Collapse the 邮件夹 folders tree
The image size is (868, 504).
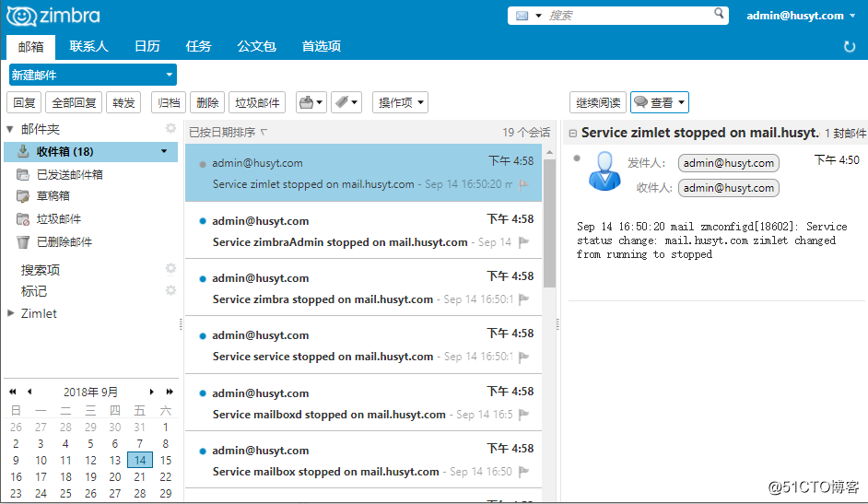click(x=10, y=129)
